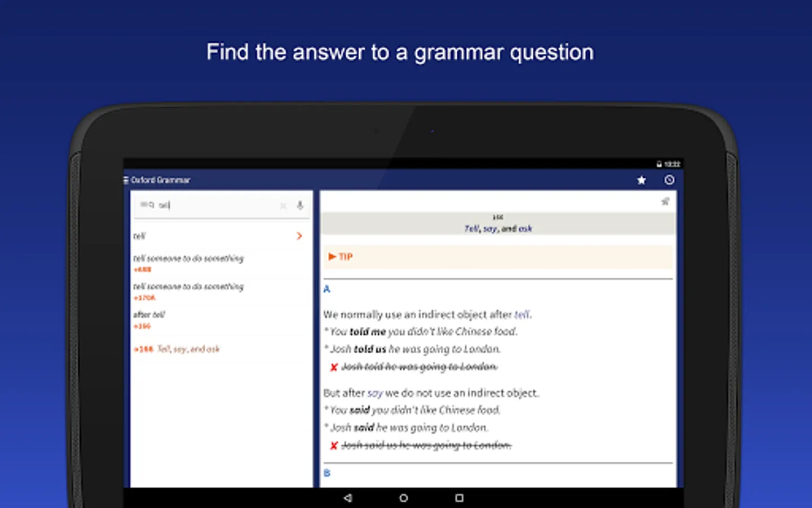Expand the TIP section
Screen dimensions: 812x508
pos(498,257)
